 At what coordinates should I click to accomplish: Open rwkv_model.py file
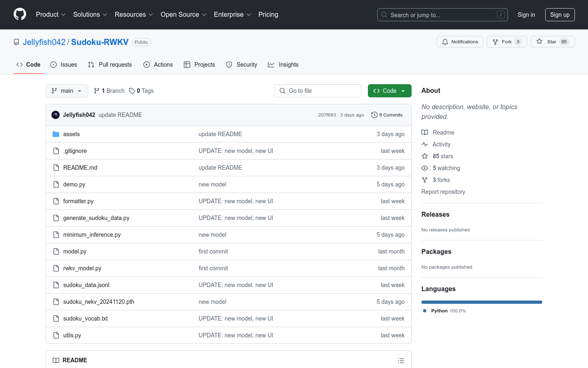tap(82, 268)
